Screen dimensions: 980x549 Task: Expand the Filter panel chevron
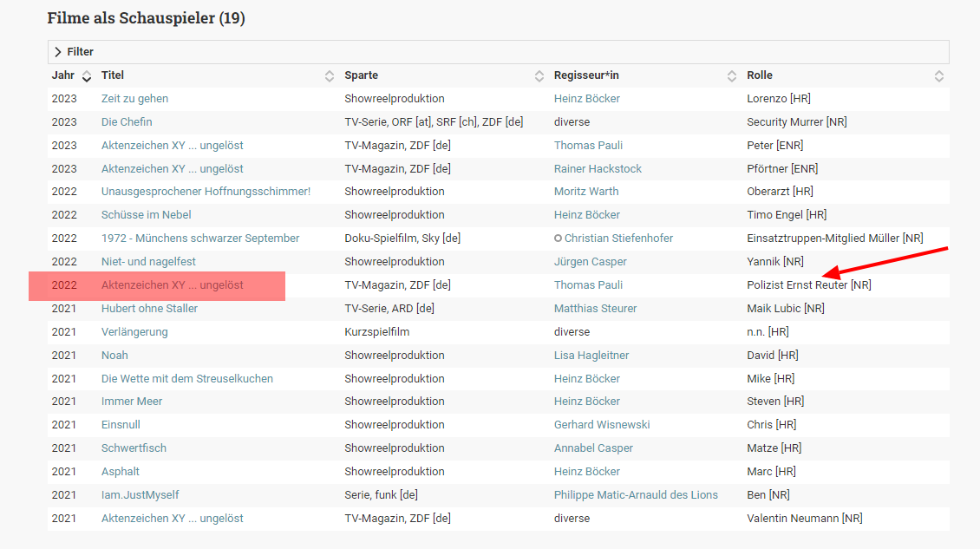(58, 52)
